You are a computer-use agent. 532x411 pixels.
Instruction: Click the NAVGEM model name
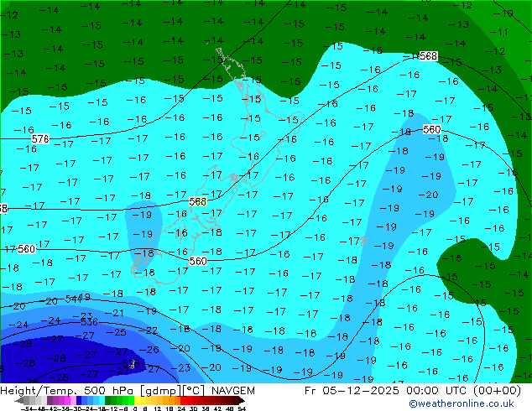point(233,391)
